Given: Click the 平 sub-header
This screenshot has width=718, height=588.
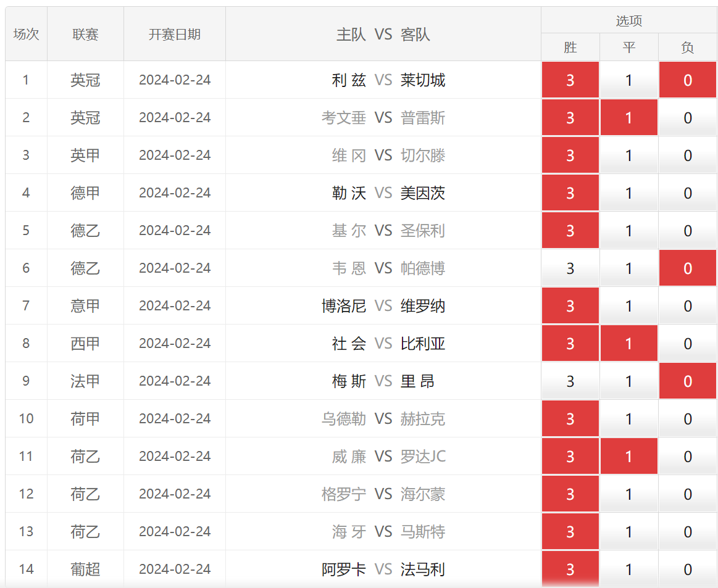Looking at the screenshot, I should pyautogui.click(x=628, y=47).
